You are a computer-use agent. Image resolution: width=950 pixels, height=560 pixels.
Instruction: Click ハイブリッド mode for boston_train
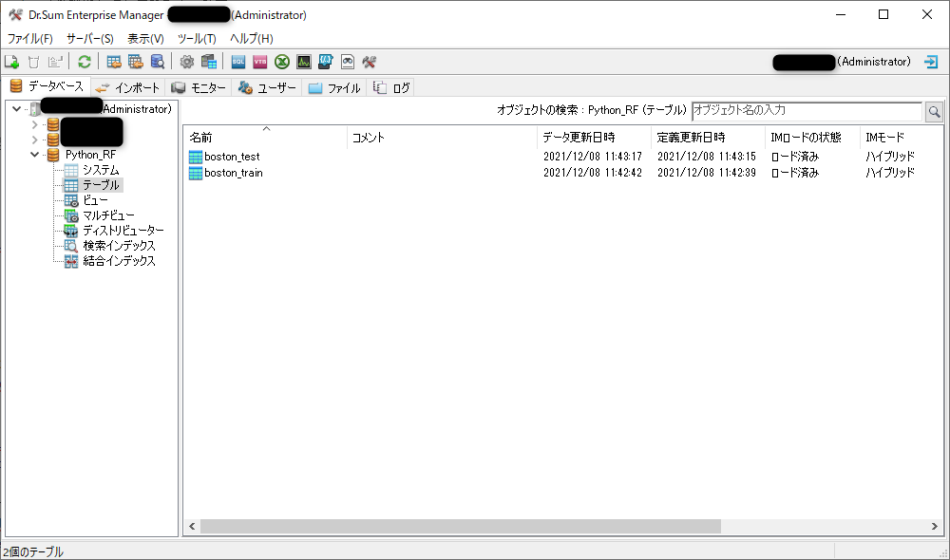tap(890, 173)
